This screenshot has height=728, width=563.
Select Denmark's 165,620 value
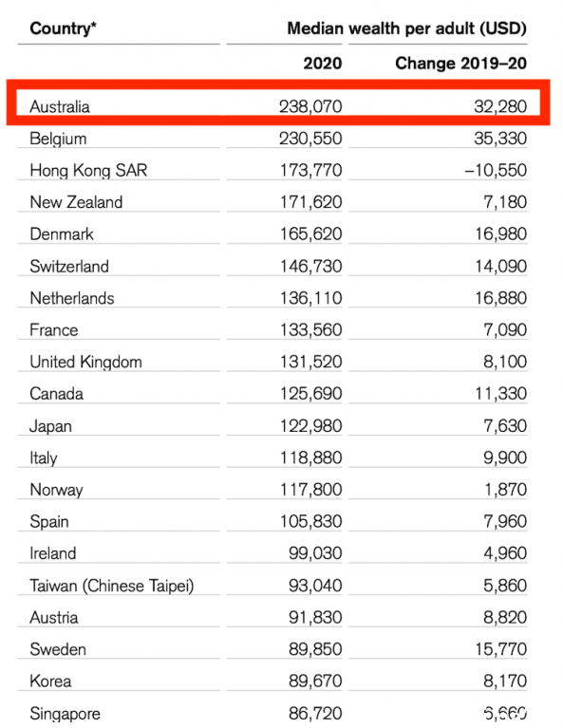point(310,234)
